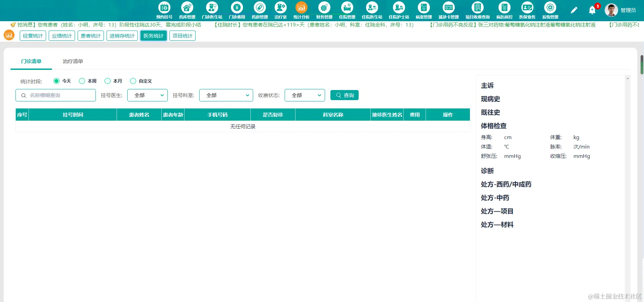Open the 进销存统计 sub-menu
Viewport: 644px width, 302px height.
point(122,36)
